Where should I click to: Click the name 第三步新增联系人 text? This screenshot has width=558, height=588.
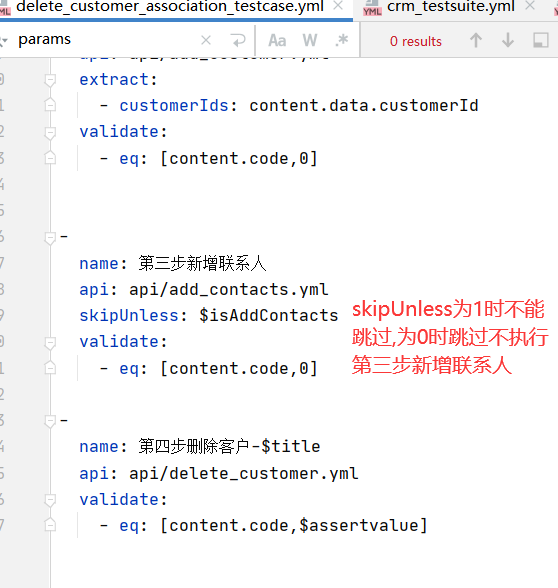point(202,263)
